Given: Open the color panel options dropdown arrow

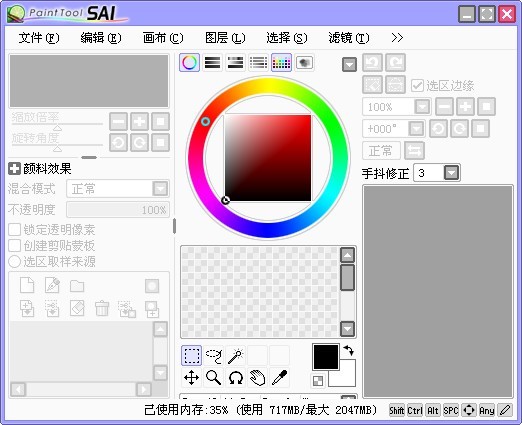Looking at the screenshot, I should point(349,65).
